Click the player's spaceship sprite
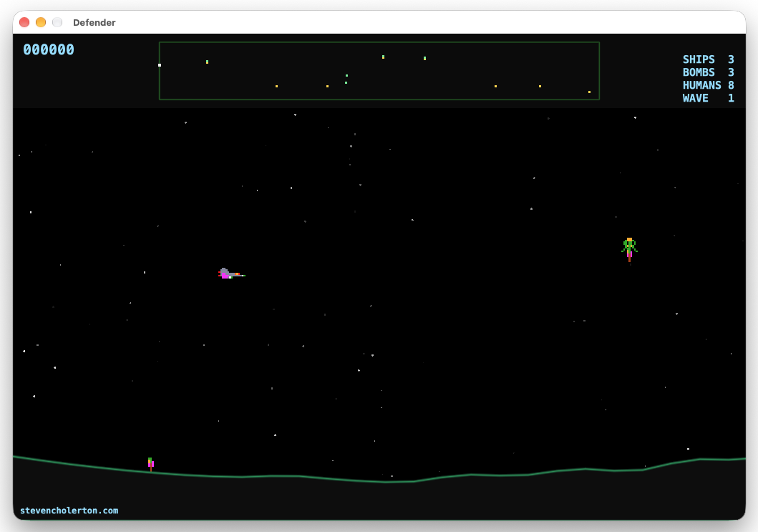 [x=232, y=274]
